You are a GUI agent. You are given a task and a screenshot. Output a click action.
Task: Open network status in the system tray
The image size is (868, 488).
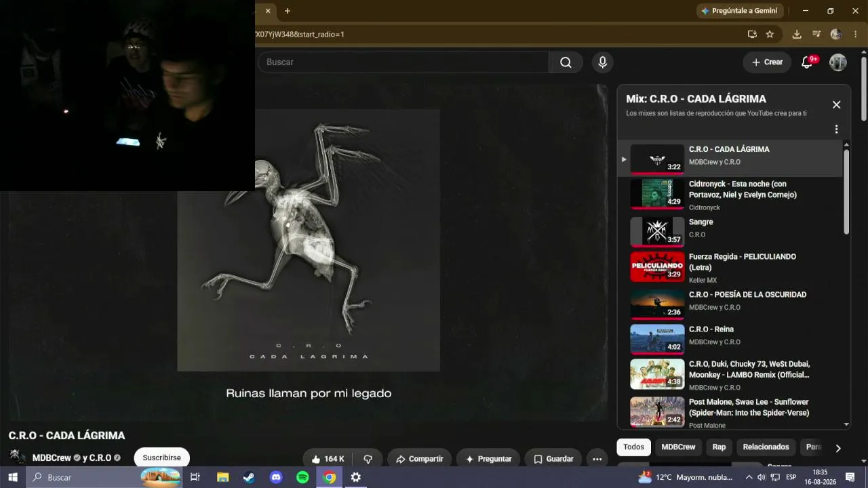tap(775, 477)
